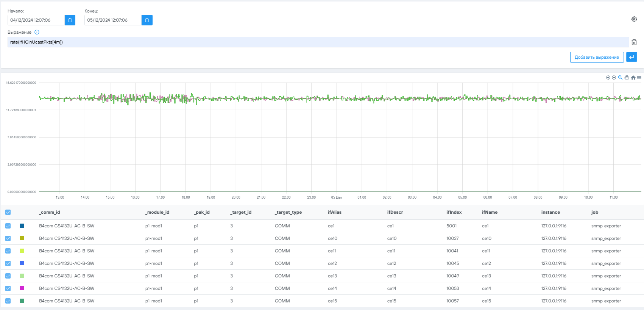644x310 pixels.
Task: Click the _comm_id column header
Action: 50,212
